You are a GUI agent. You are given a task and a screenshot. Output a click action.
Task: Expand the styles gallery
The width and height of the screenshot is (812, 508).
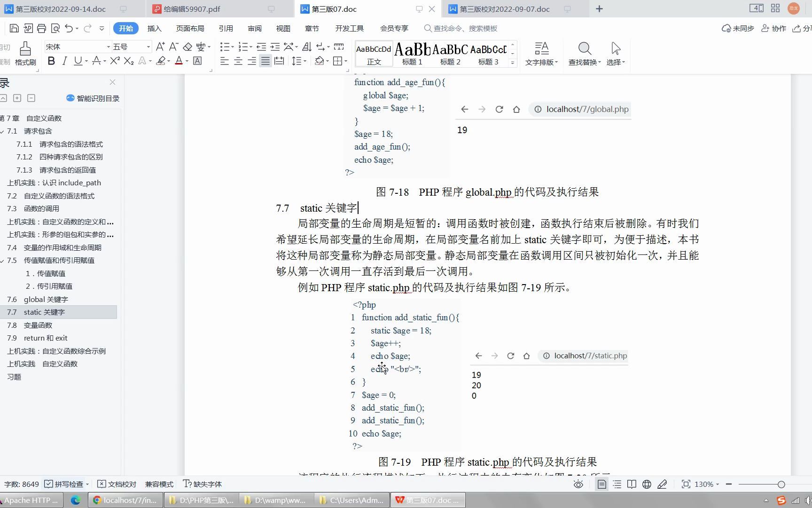click(x=513, y=63)
